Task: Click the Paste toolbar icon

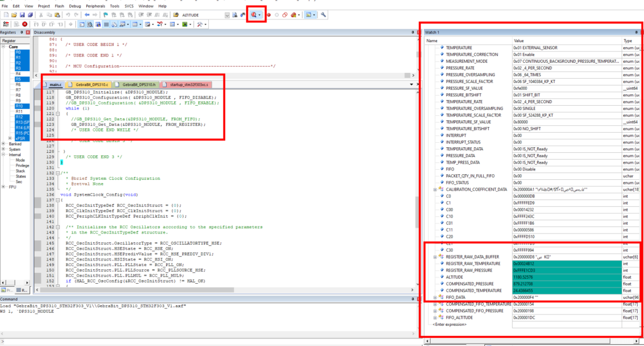Action: click(x=57, y=15)
